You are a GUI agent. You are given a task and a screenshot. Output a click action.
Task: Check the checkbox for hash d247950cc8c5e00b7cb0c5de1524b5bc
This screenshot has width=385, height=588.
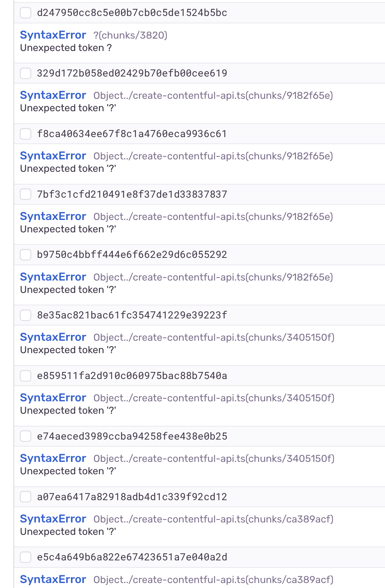coord(26,13)
